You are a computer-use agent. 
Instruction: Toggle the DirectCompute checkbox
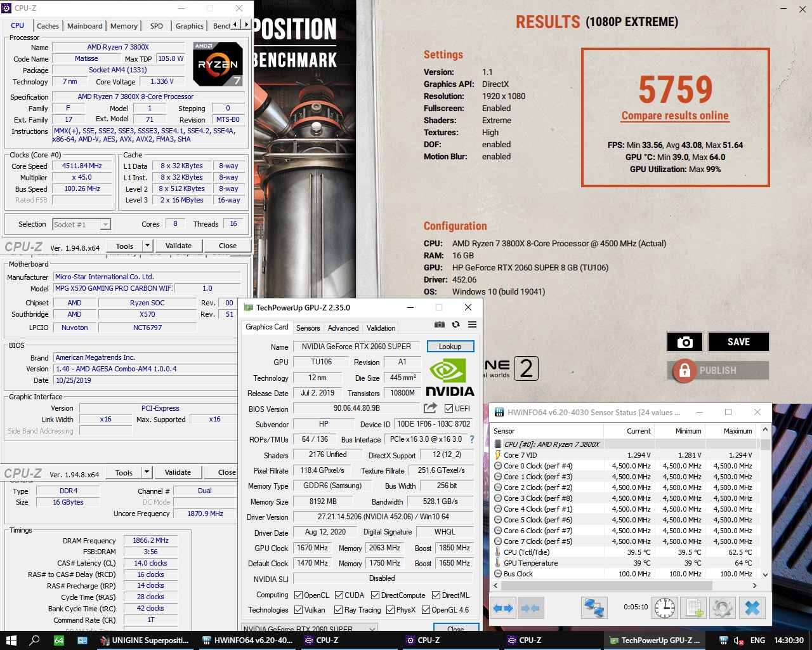coord(376,595)
